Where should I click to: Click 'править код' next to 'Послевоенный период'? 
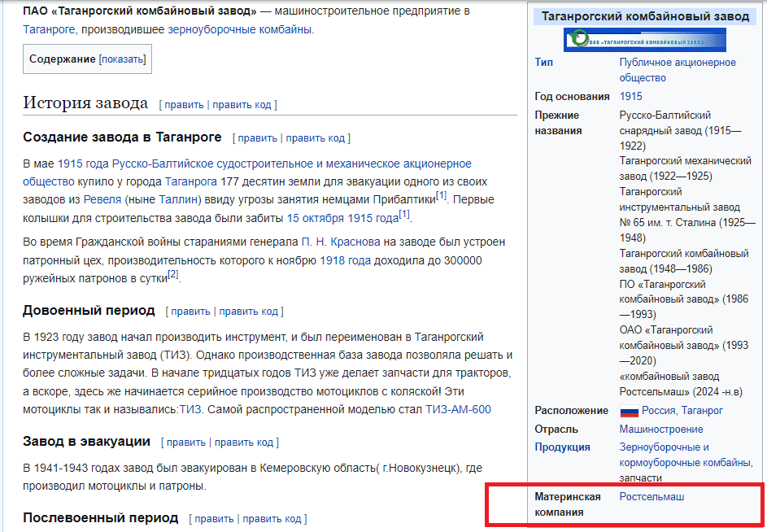(272, 519)
